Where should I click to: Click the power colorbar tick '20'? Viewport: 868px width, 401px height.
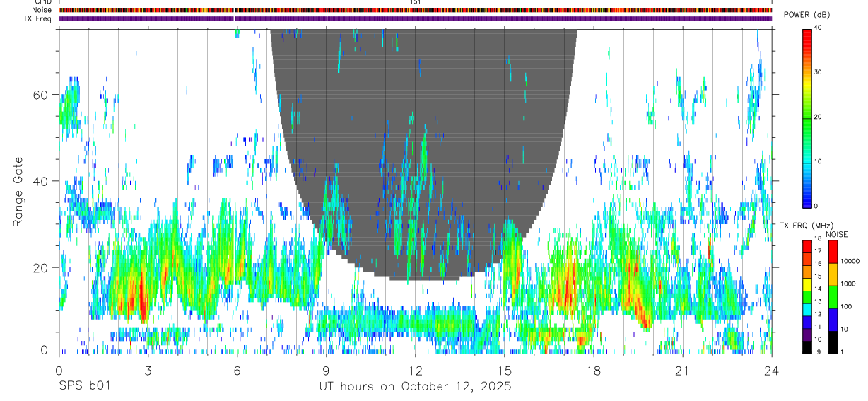819,117
